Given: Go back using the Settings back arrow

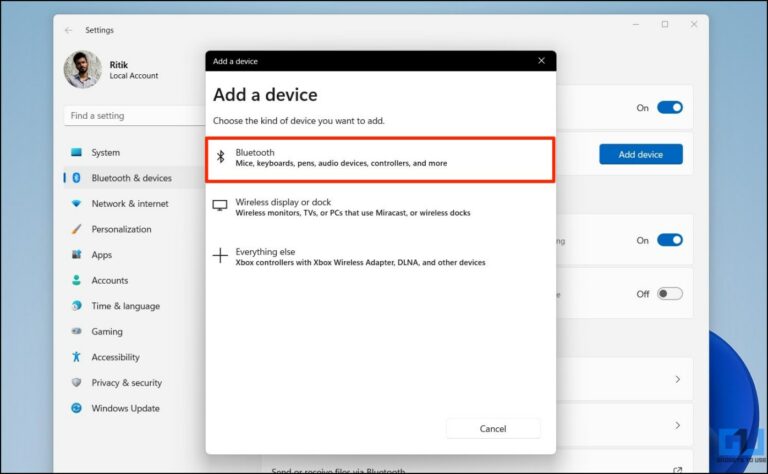Looking at the screenshot, I should (69, 30).
